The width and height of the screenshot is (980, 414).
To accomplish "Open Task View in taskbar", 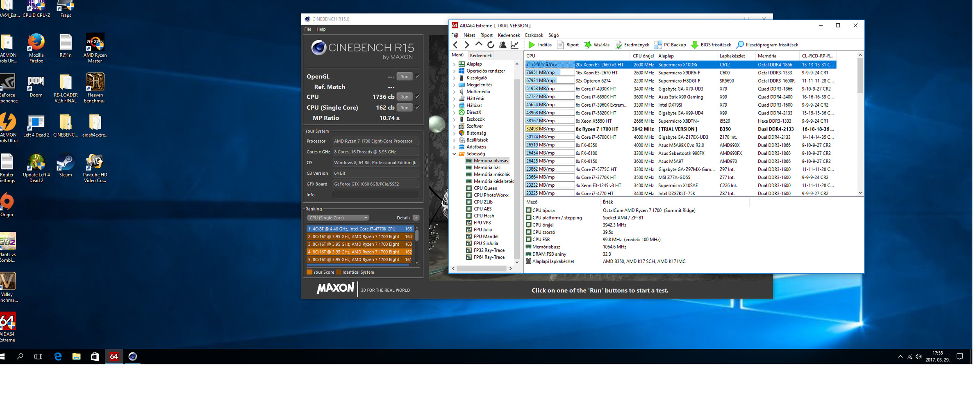I will point(38,357).
